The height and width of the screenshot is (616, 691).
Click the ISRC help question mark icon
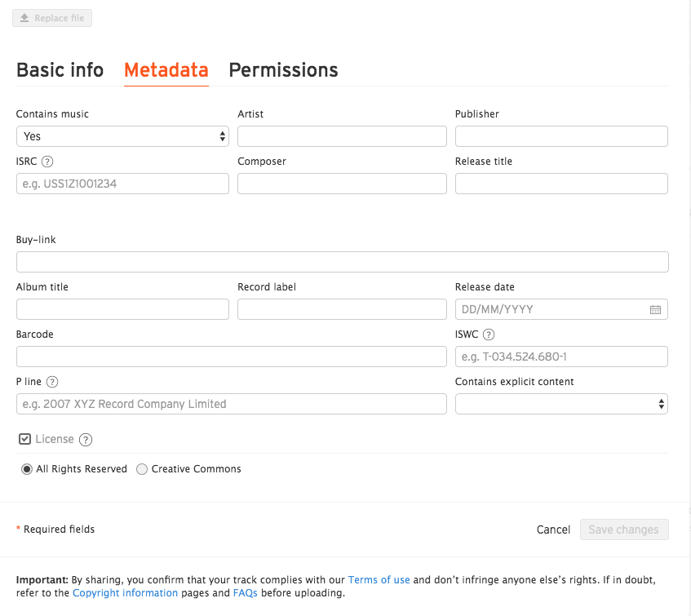(x=47, y=162)
